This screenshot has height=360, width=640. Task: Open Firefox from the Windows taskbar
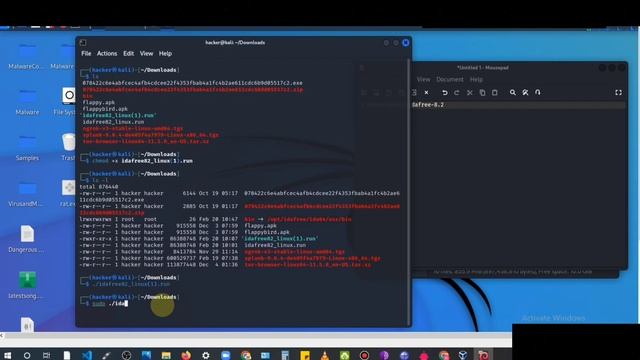click(186, 356)
